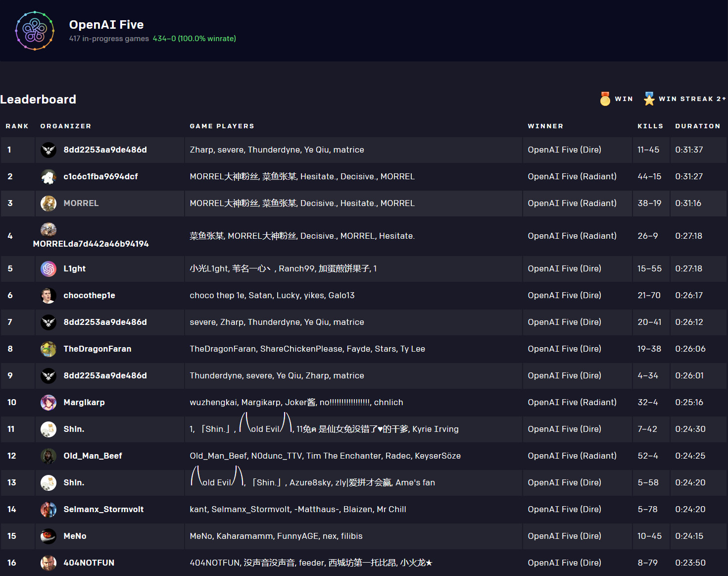
Task: Open organizer c1c6c1fba9694dcf profile
Action: pyautogui.click(x=100, y=177)
